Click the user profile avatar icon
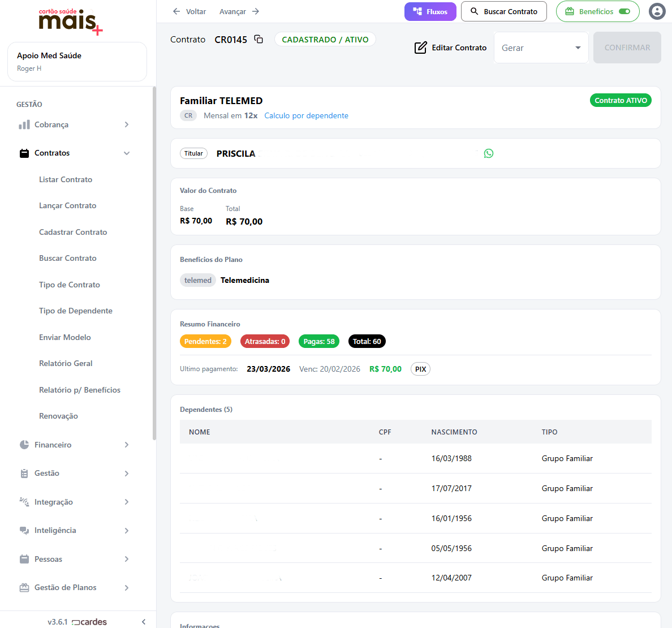672x628 pixels. click(657, 11)
